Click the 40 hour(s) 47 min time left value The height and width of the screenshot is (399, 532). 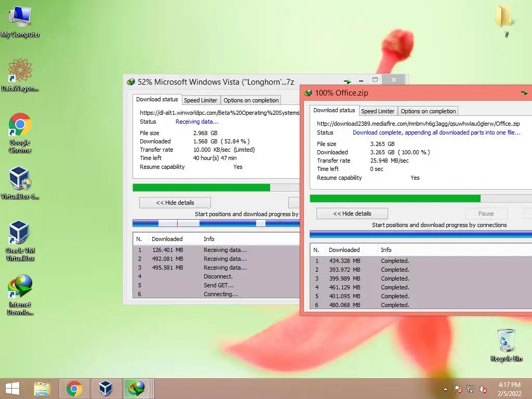(x=215, y=158)
